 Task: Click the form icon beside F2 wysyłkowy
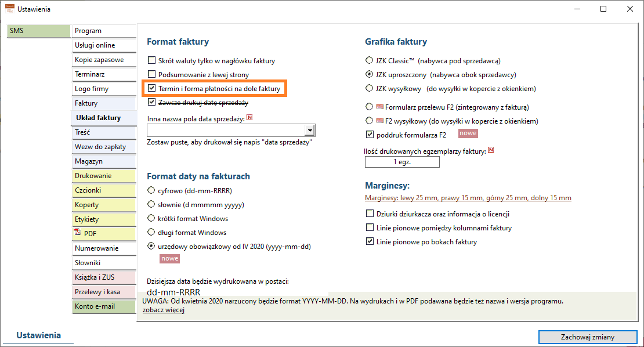379,121
